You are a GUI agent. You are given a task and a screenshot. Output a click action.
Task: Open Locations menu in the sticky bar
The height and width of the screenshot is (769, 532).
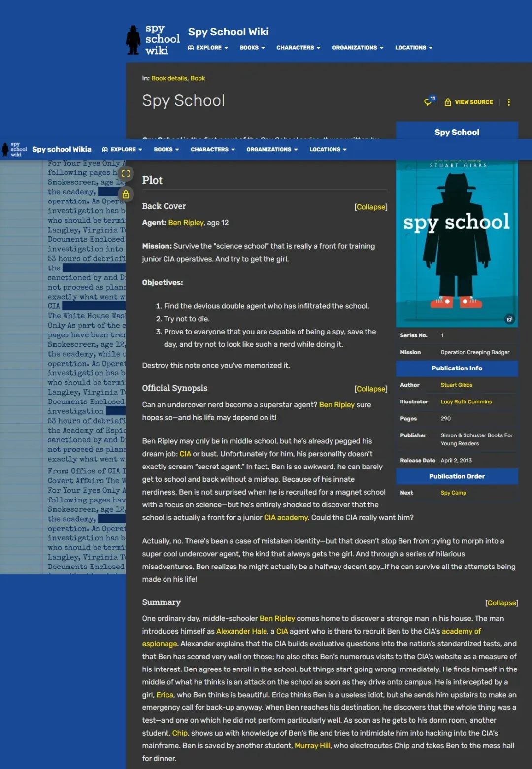click(328, 149)
